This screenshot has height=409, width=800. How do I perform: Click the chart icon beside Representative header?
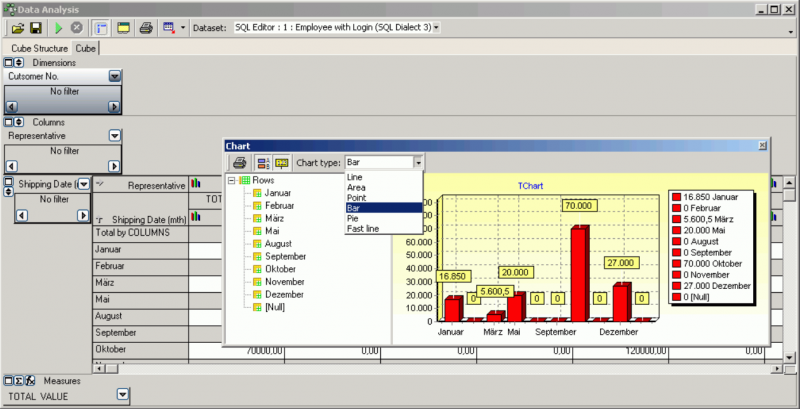tap(195, 184)
